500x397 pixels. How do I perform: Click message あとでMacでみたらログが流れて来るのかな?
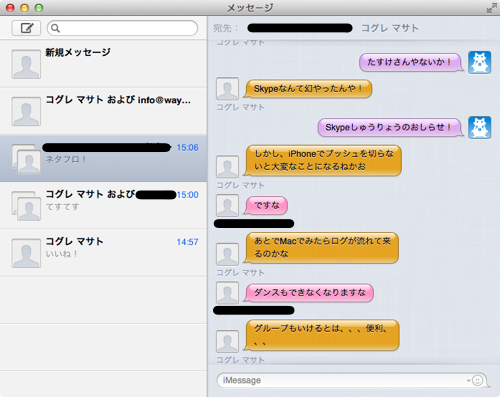coord(321,248)
